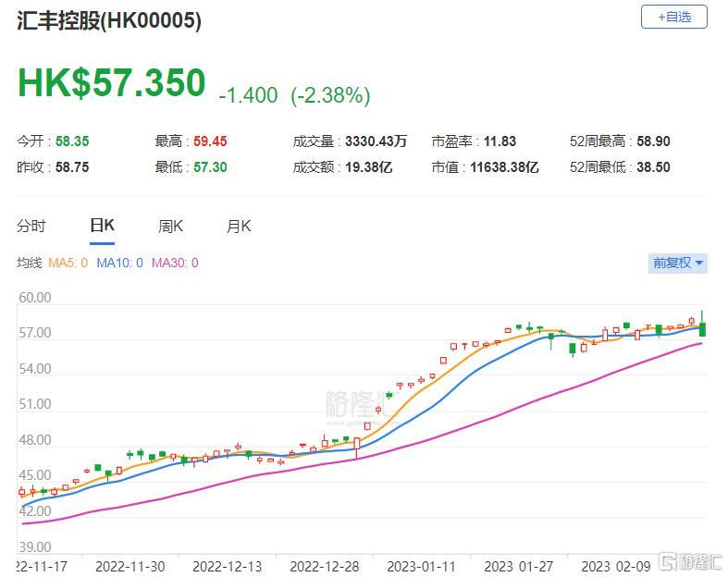Click the MA10 moving average label

click(x=119, y=264)
